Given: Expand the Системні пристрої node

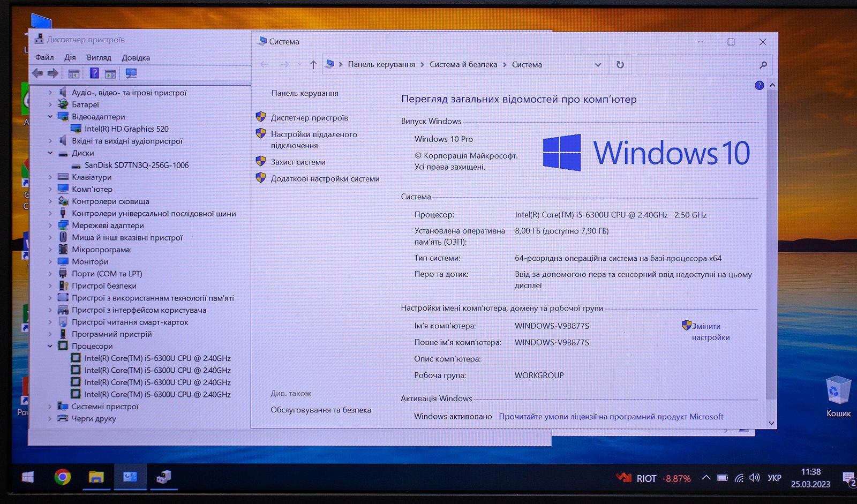Looking at the screenshot, I should 50,407.
